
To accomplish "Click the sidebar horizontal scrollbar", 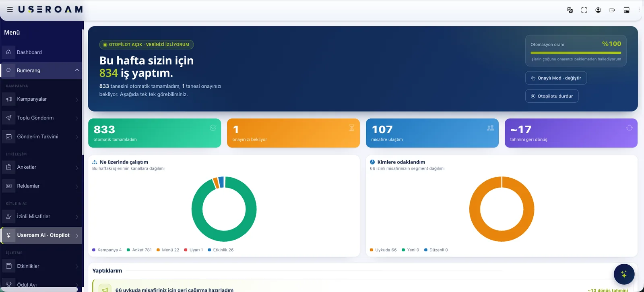I will (x=39, y=289).
